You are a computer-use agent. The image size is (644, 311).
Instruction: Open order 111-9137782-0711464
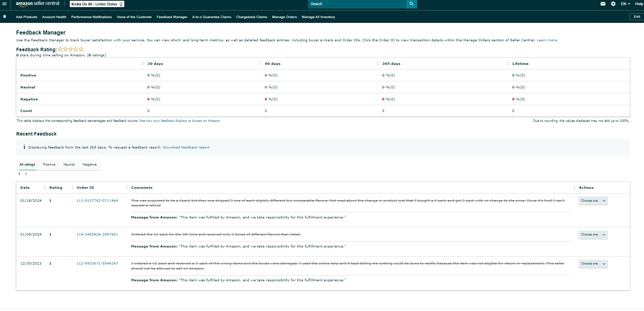97,201
